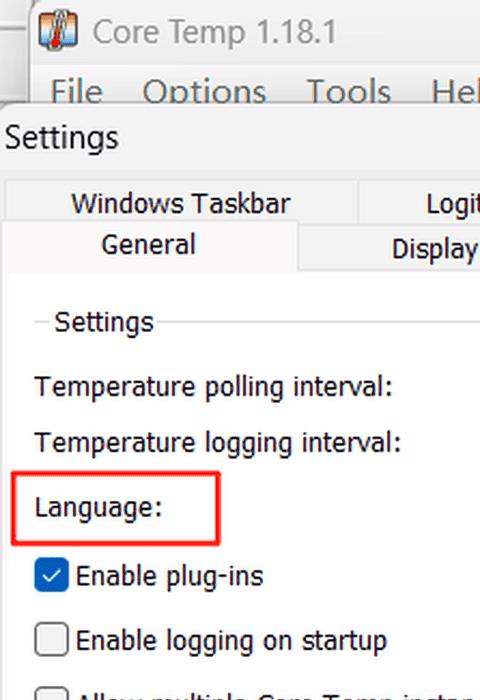Open the partially visible Help menu

(x=455, y=91)
